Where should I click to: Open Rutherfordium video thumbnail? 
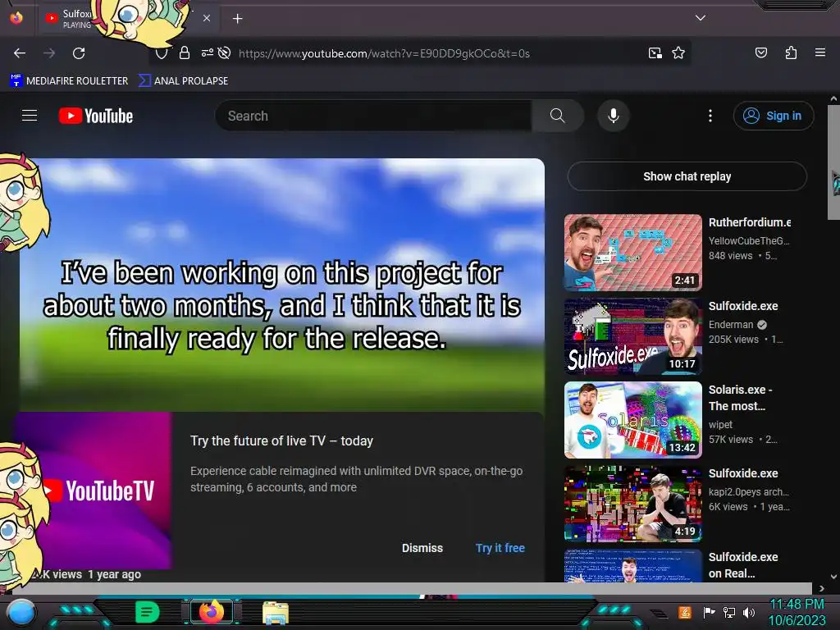click(632, 253)
